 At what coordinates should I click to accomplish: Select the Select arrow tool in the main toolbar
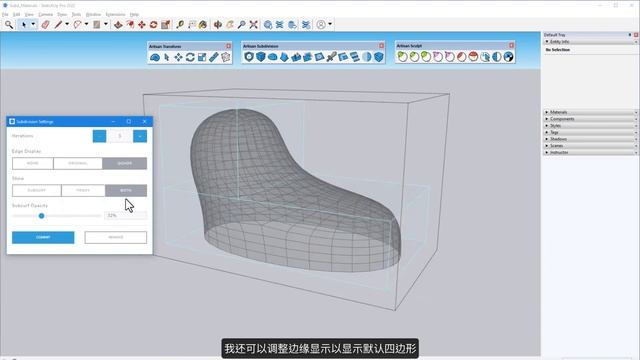pos(24,25)
